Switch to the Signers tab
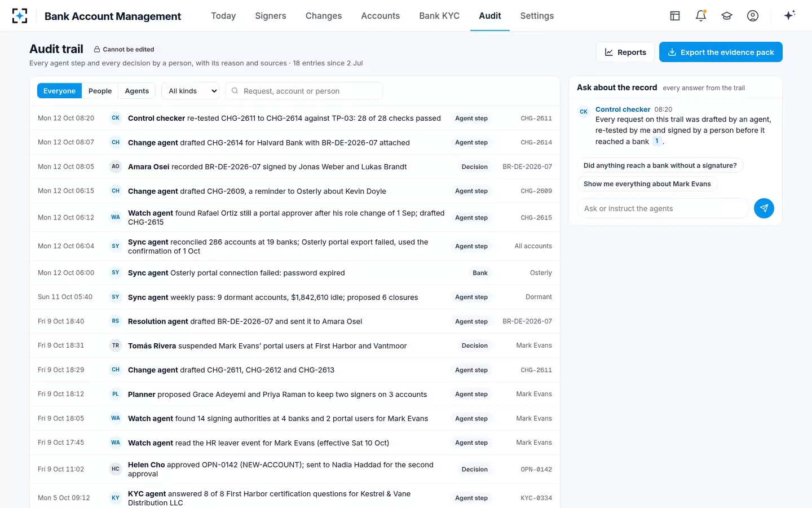This screenshot has height=508, width=812. coord(271,16)
